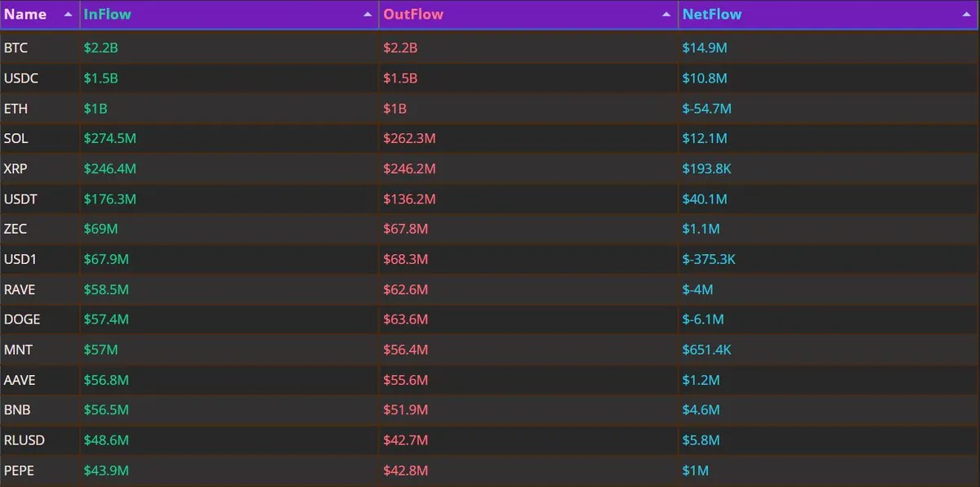Select the USDC token name
This screenshot has width=980, height=487.
[21, 78]
